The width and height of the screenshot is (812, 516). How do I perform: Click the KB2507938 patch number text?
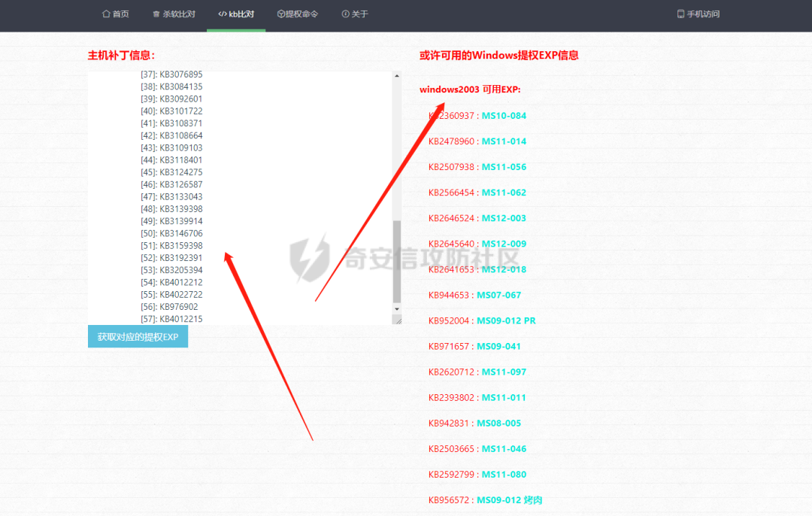click(x=451, y=167)
